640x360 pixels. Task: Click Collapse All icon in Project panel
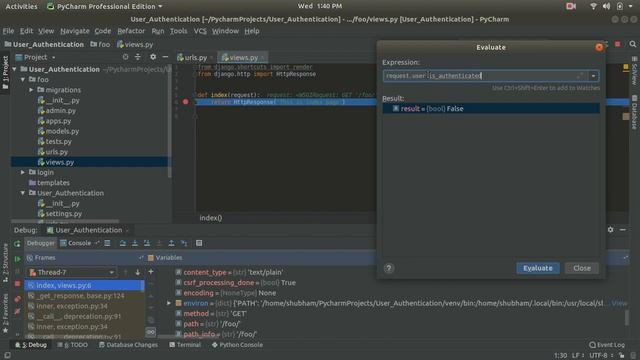(138, 57)
